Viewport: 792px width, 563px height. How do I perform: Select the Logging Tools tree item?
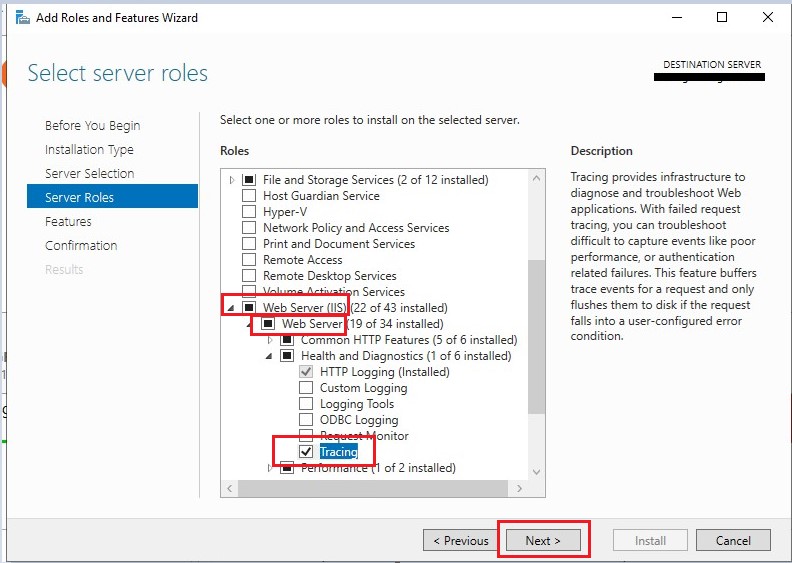(356, 404)
